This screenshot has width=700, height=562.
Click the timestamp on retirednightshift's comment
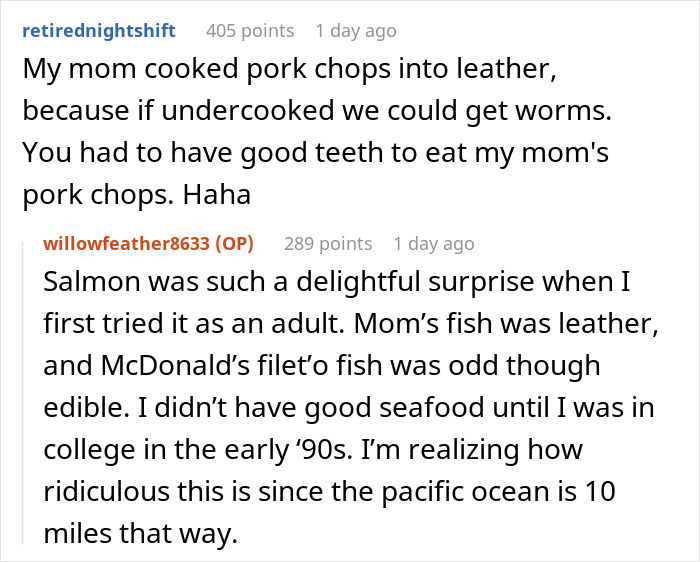pyautogui.click(x=356, y=30)
